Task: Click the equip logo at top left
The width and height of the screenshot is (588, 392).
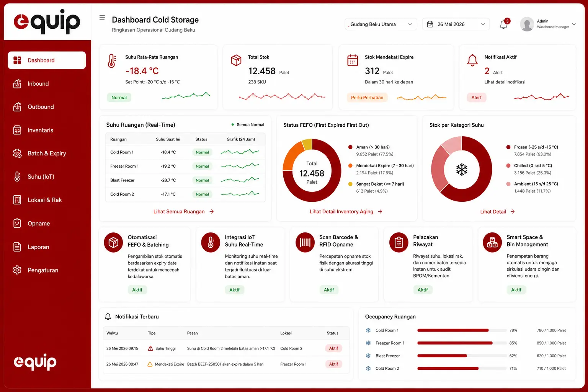Action: [47, 21]
